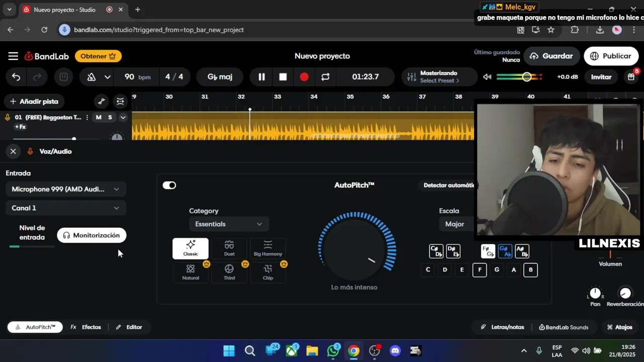The height and width of the screenshot is (362, 644).
Task: Switch to the Editor tab
Action: pos(129,327)
